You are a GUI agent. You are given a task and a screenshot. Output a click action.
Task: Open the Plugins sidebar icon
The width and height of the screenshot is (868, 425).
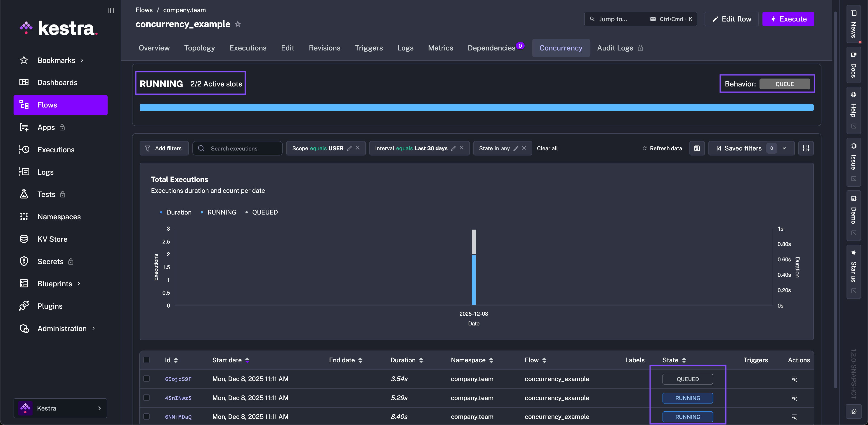point(24,306)
